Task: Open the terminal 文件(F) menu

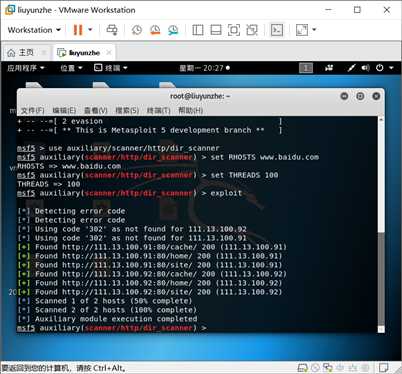Action: [x=32, y=110]
